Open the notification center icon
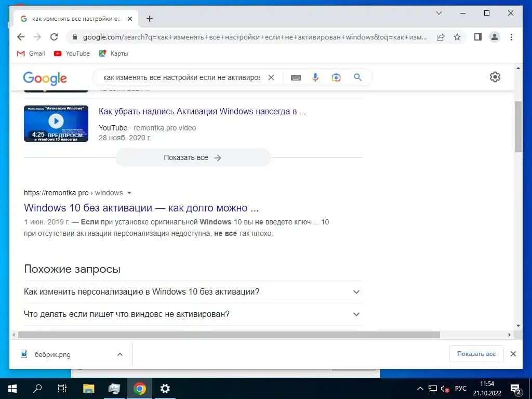532x399 pixels. 516,389
